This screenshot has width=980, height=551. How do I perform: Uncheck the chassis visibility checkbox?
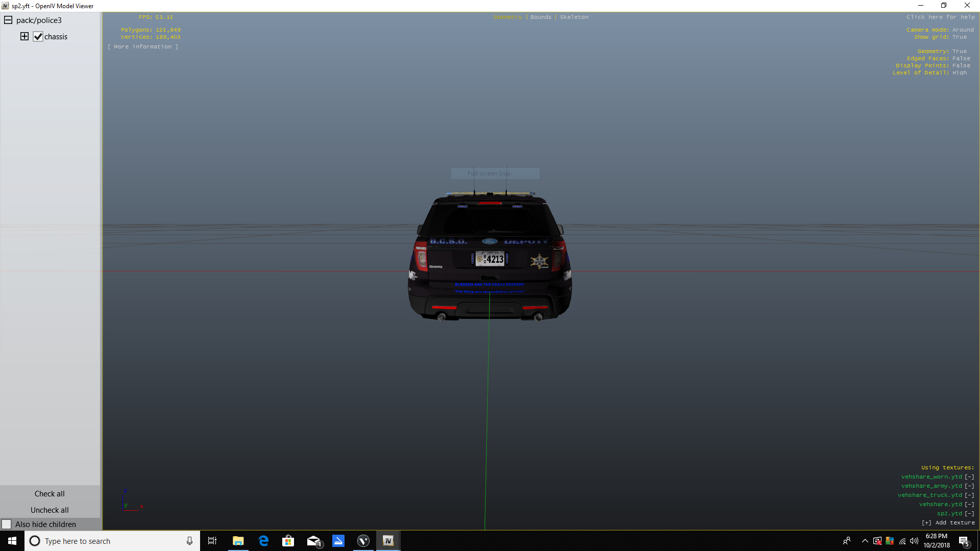pos(38,37)
